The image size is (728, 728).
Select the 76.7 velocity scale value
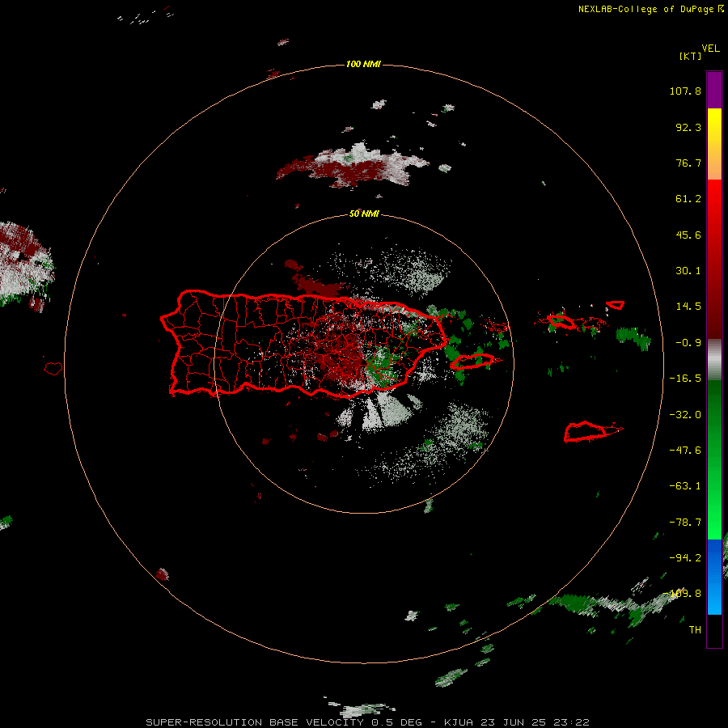coord(688,163)
